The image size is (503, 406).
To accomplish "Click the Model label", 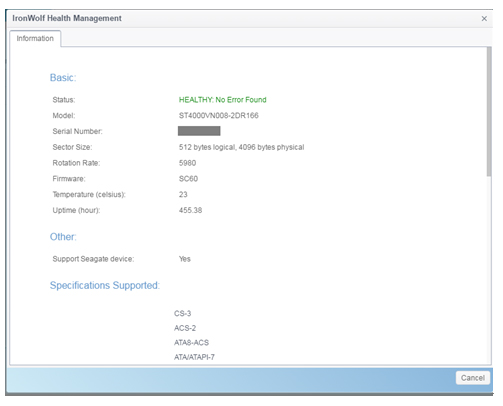I will (64, 115).
